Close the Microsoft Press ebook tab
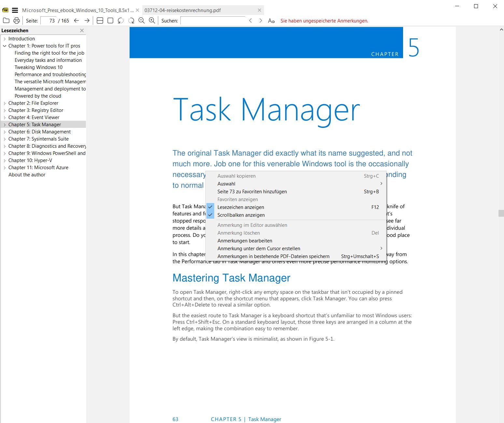 137,10
